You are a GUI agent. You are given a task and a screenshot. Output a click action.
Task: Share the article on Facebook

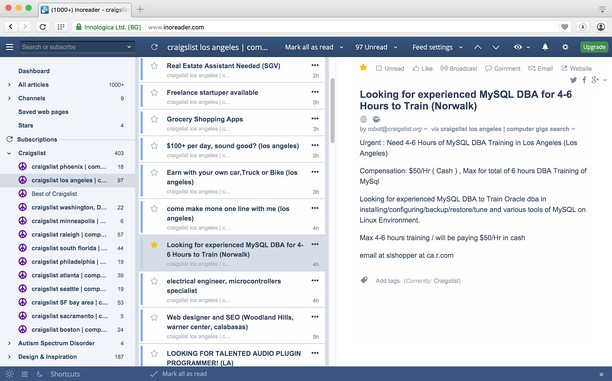pyautogui.click(x=584, y=80)
